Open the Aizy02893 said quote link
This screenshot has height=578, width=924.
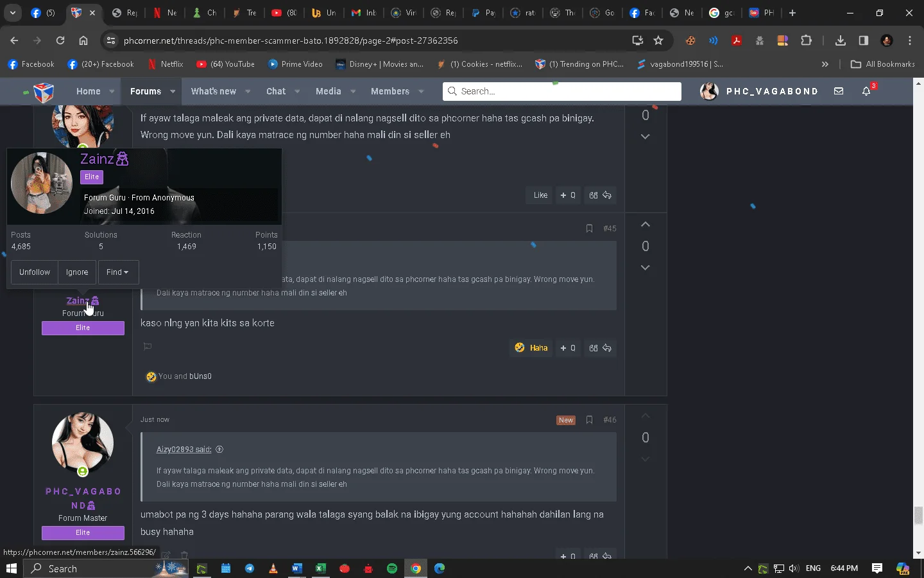click(184, 450)
